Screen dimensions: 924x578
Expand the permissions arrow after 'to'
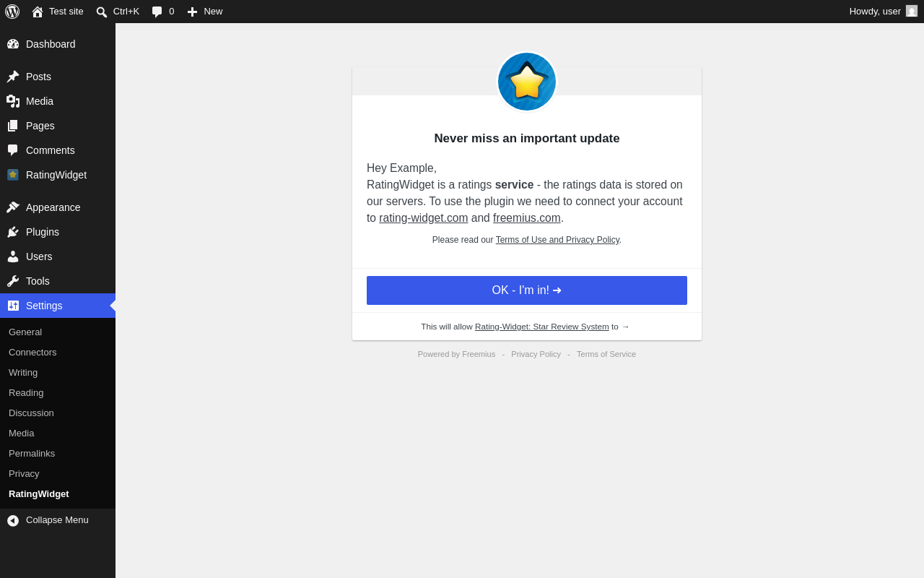pyautogui.click(x=625, y=327)
